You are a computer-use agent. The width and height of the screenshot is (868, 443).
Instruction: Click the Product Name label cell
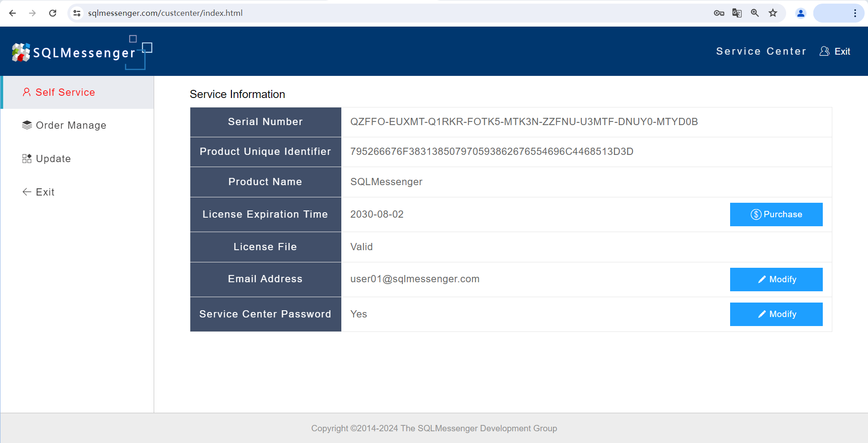click(x=265, y=182)
